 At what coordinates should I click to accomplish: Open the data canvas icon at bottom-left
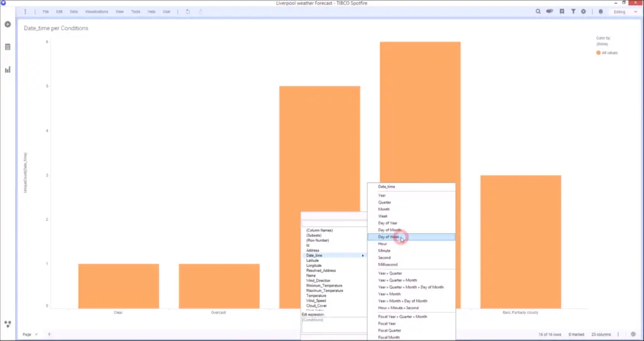[x=8, y=324]
